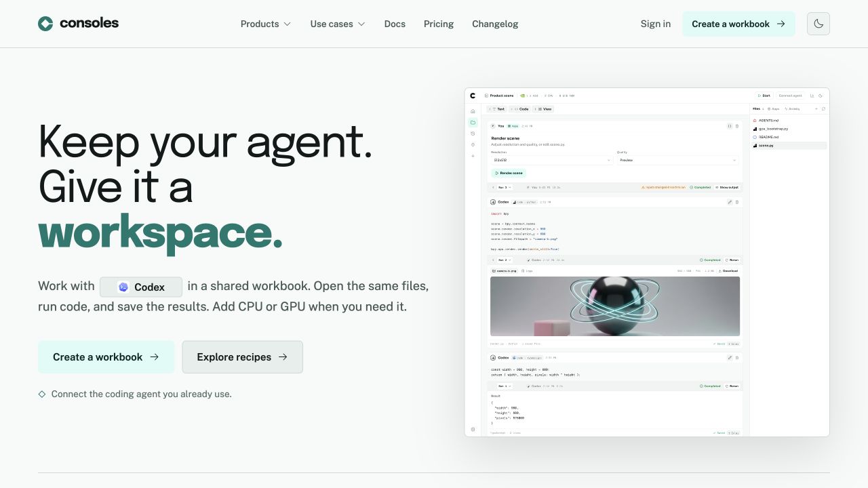The width and height of the screenshot is (868, 488).
Task: Open the Run 3 dropdown
Action: [x=505, y=187]
